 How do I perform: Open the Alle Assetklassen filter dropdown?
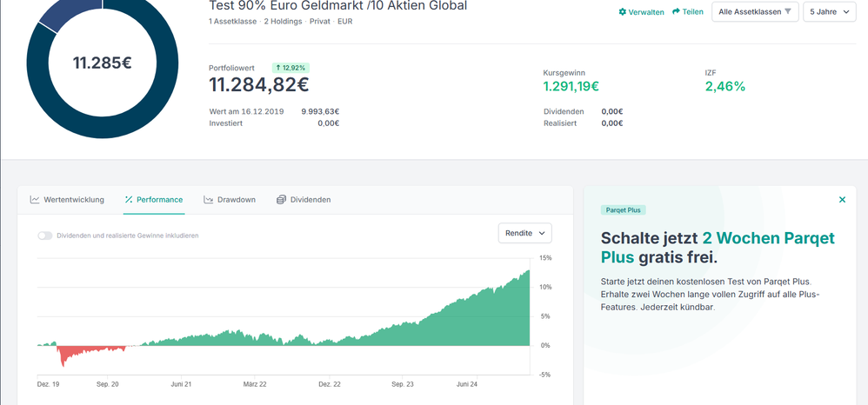pyautogui.click(x=755, y=12)
